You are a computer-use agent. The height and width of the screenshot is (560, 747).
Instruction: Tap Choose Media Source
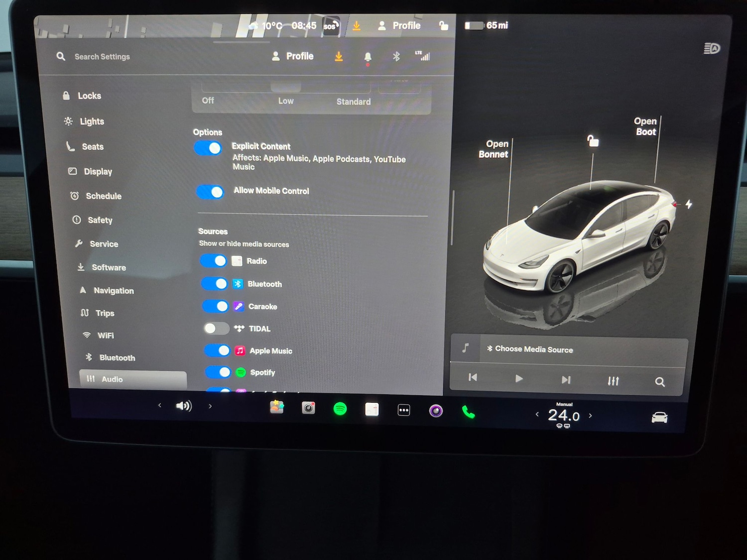534,349
